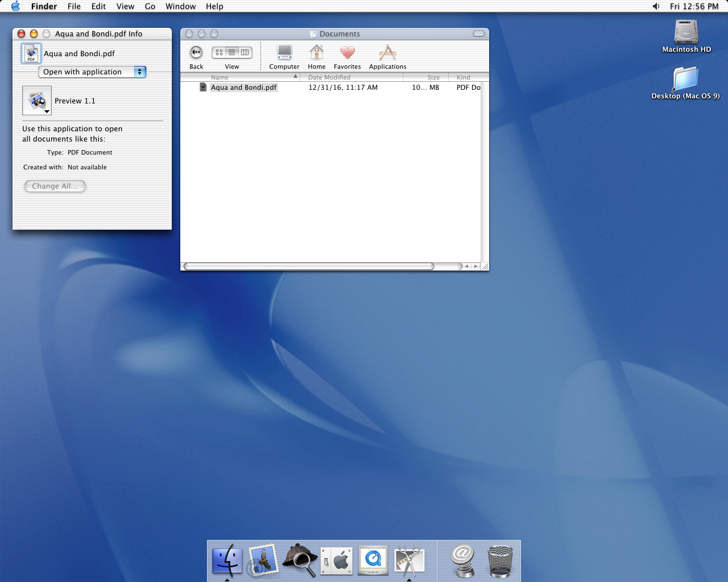The image size is (728, 582).
Task: Open the Go menu
Action: (x=150, y=6)
